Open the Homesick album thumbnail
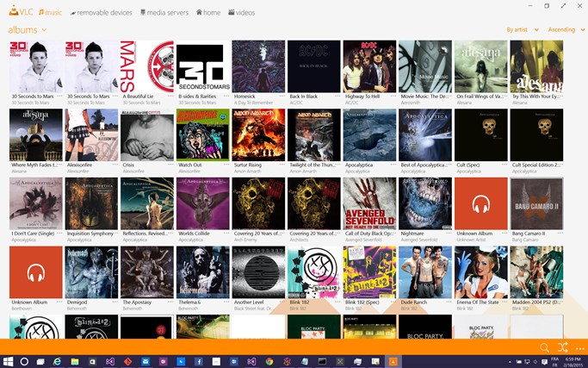Viewport: 588px width, 368px height. [x=258, y=66]
